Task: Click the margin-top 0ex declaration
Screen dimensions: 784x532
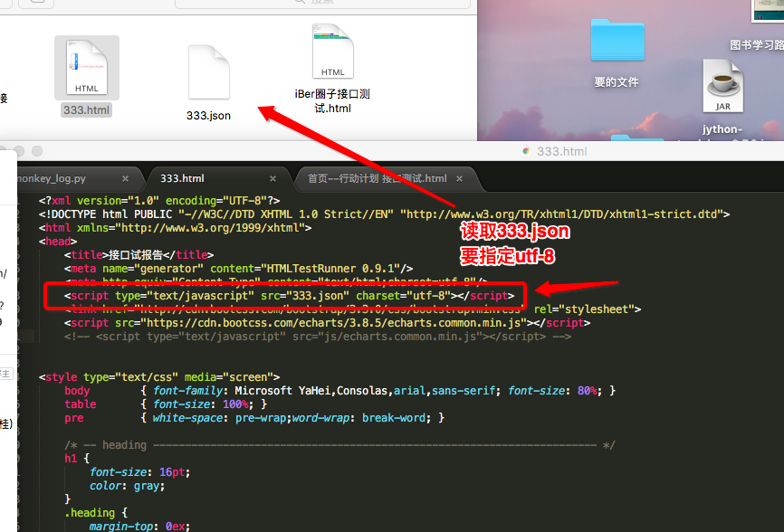Action: click(x=140, y=526)
